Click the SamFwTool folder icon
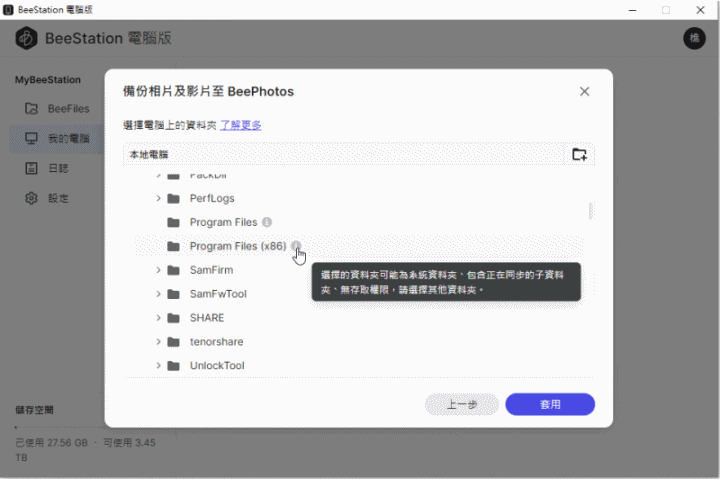The image size is (720, 479). pos(173,294)
